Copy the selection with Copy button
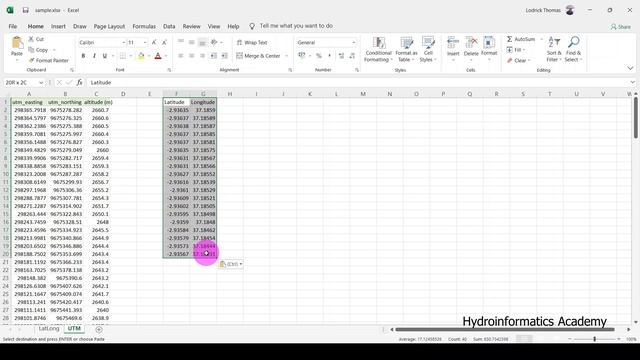Viewport: 640px width, 360px height. [39, 50]
